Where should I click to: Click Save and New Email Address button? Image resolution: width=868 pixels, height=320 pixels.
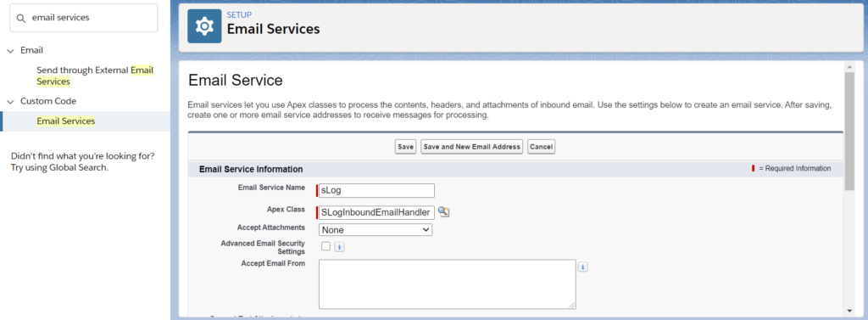[x=471, y=147]
